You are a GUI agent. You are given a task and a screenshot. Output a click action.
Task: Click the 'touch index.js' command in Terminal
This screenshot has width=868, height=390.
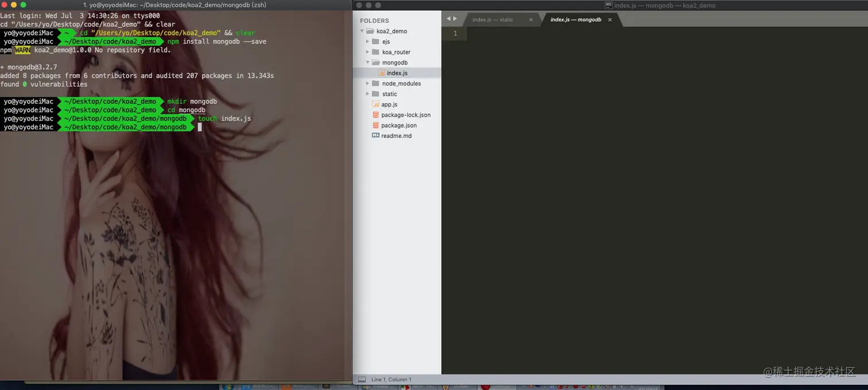[224, 118]
